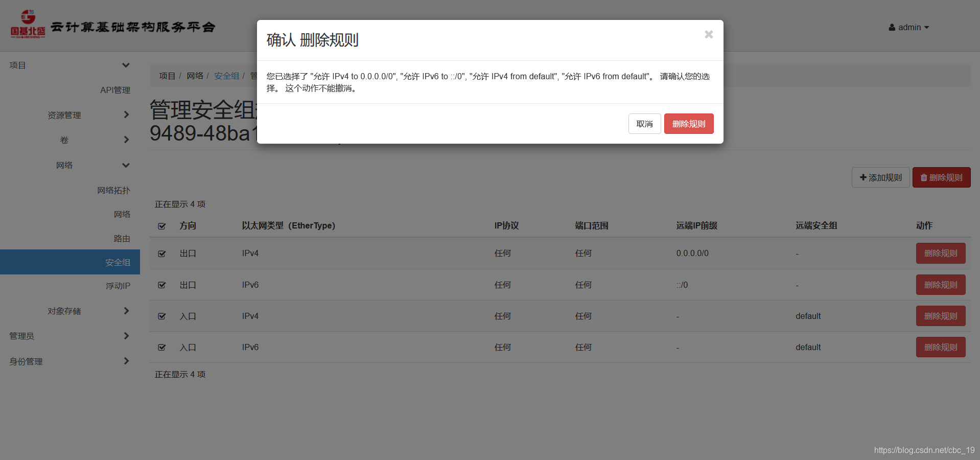This screenshot has width=980, height=460.
Task: Click the 添加规则 button
Action: [880, 177]
